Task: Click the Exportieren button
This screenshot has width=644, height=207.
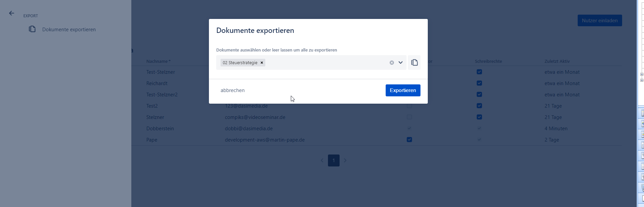Action: [403, 90]
